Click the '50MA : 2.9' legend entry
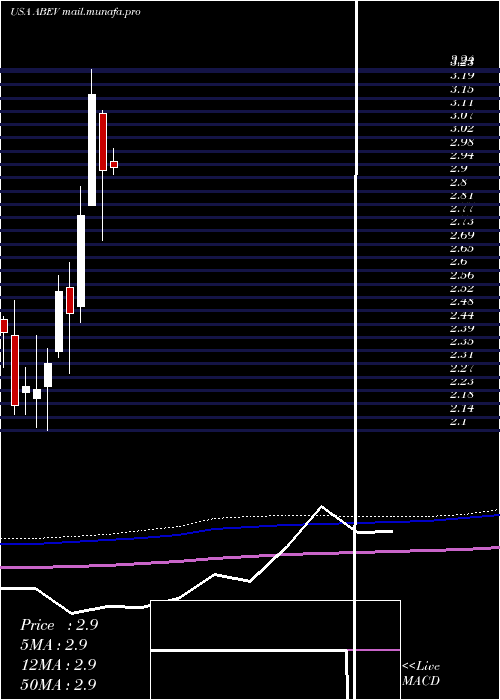Screen dimensions: 500x700 point(59,684)
